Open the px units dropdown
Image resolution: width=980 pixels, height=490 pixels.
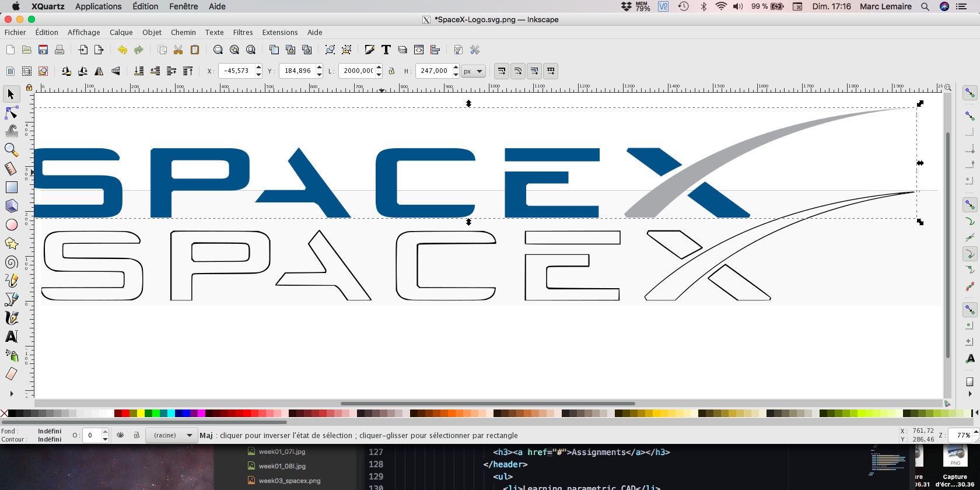473,71
